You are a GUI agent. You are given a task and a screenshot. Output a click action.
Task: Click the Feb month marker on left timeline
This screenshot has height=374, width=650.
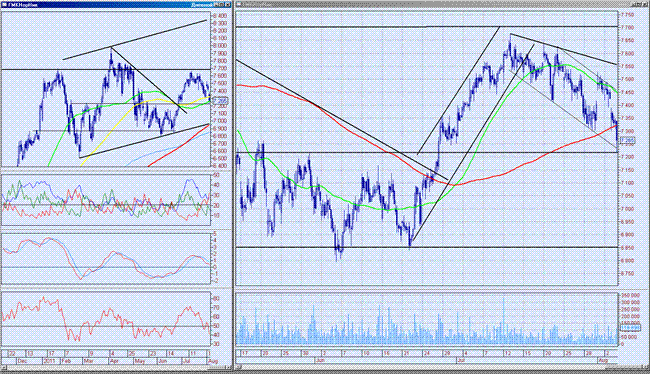click(x=65, y=361)
